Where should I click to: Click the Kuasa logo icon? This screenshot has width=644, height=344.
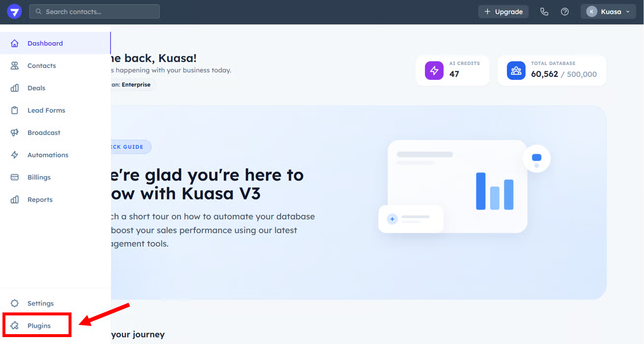coord(14,12)
